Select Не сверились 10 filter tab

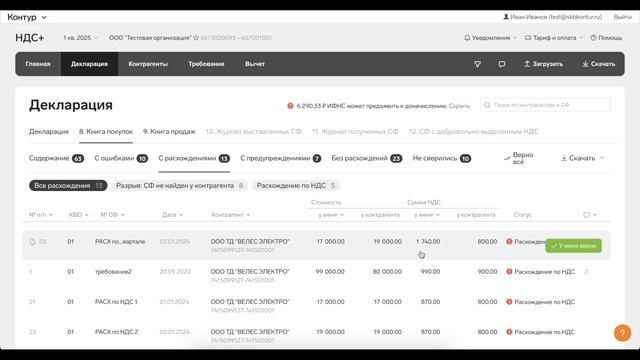442,158
